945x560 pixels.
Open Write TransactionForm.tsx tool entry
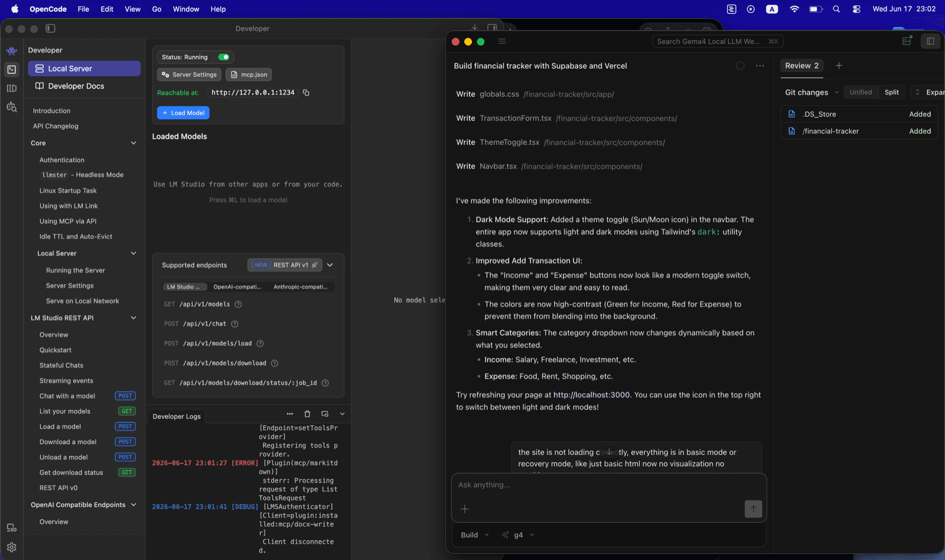click(x=566, y=118)
